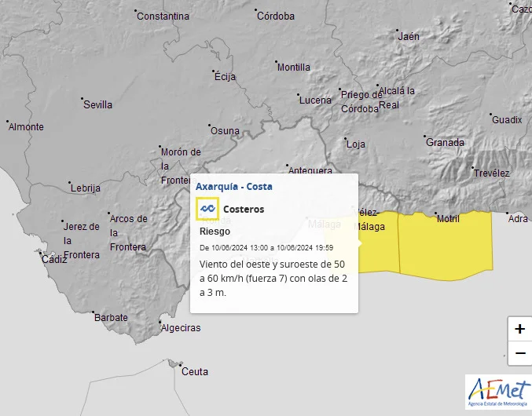
Task: Click the Costeros wave warning icon
Action: coord(207,209)
